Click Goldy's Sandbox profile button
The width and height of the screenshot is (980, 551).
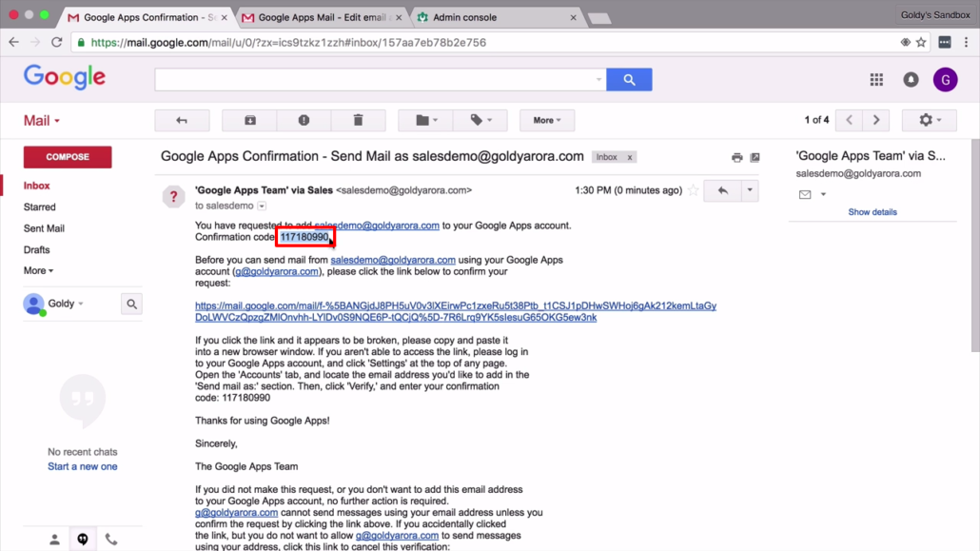pyautogui.click(x=935, y=15)
